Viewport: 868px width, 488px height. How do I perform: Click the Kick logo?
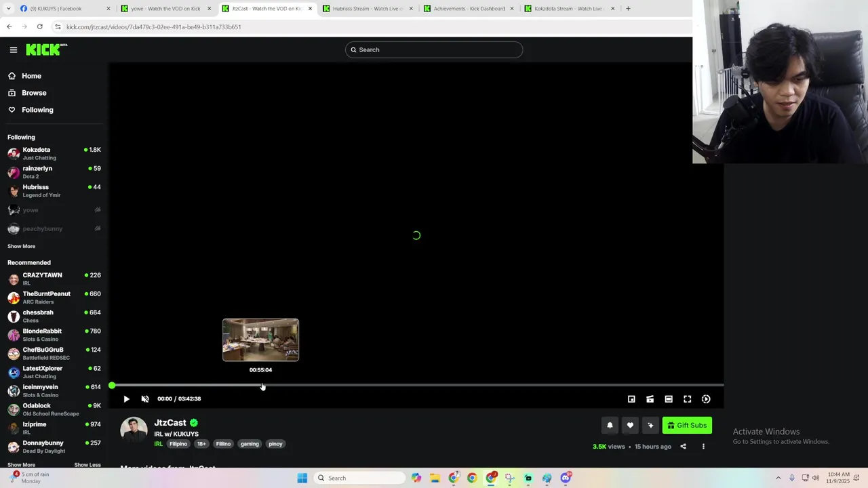coord(46,49)
